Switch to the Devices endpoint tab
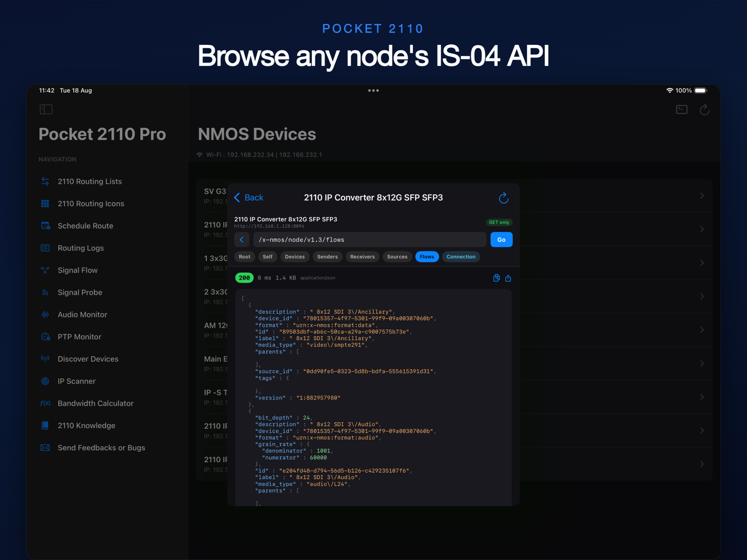The width and height of the screenshot is (747, 560). pos(295,257)
